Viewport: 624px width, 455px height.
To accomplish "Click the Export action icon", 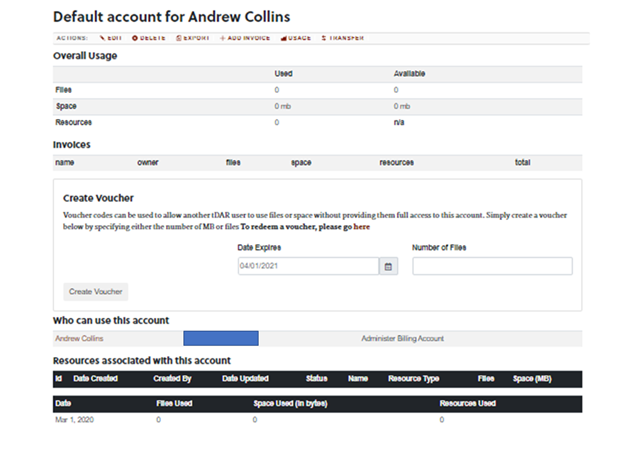I will 193,38.
